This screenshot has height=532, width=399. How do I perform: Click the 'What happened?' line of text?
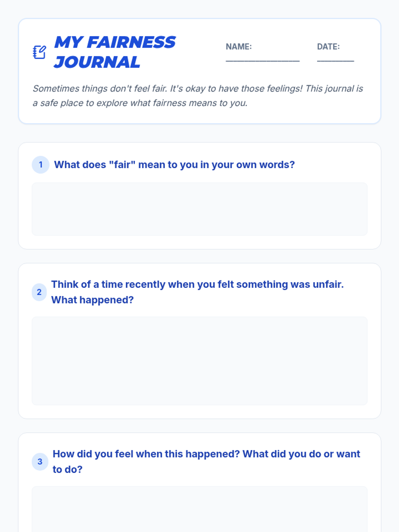click(x=92, y=300)
